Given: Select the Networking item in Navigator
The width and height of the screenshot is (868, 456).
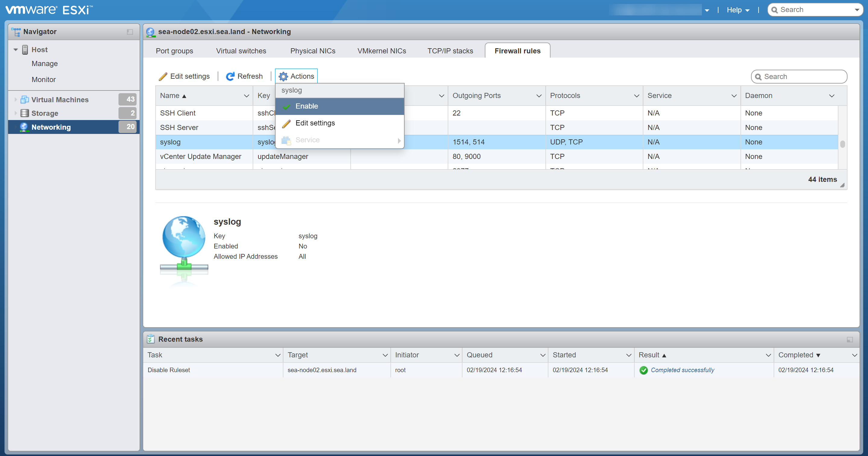Looking at the screenshot, I should point(51,127).
